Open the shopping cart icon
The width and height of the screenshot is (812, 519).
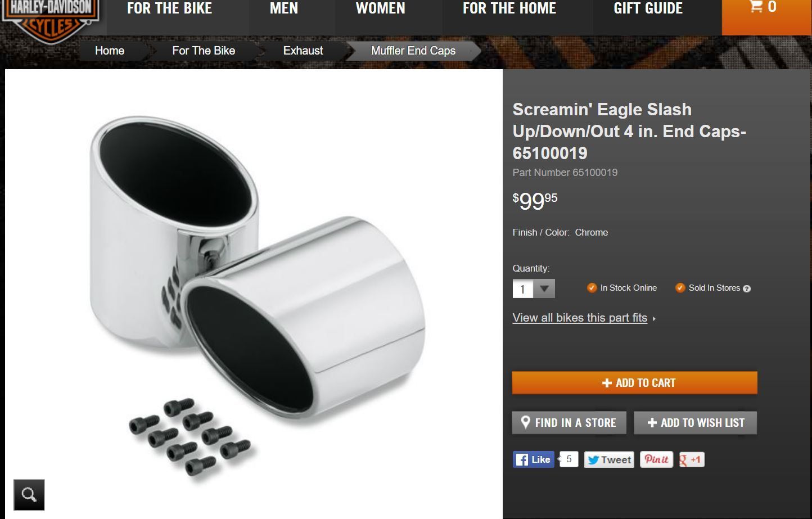756,7
